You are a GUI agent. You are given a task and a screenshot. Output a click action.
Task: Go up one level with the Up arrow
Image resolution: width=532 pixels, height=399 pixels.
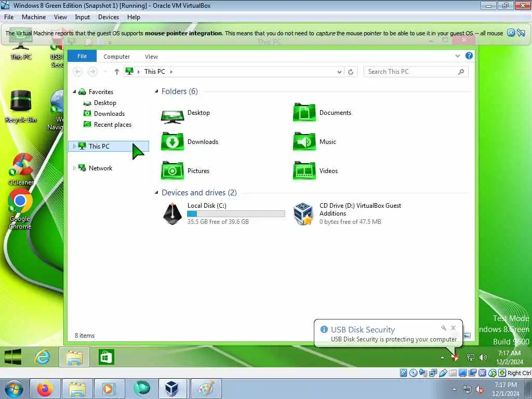click(117, 72)
